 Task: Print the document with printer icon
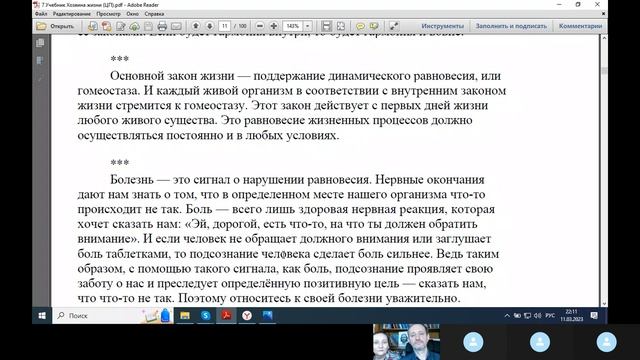pyautogui.click(x=162, y=26)
